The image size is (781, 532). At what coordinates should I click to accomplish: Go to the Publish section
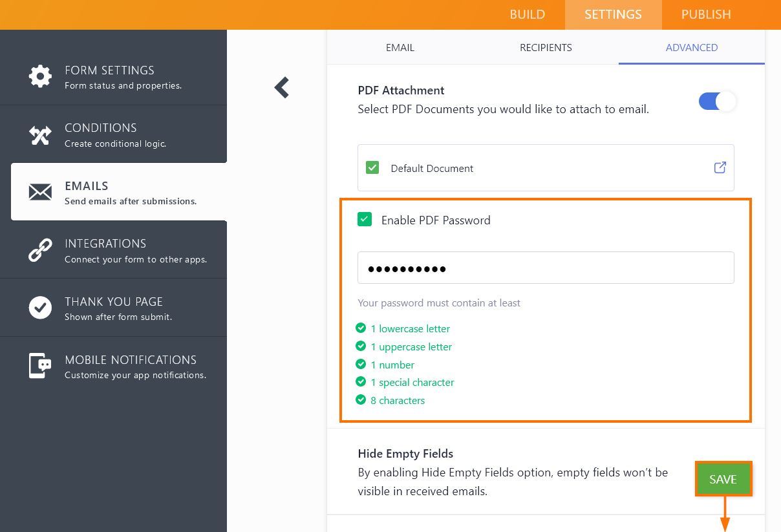[706, 14]
